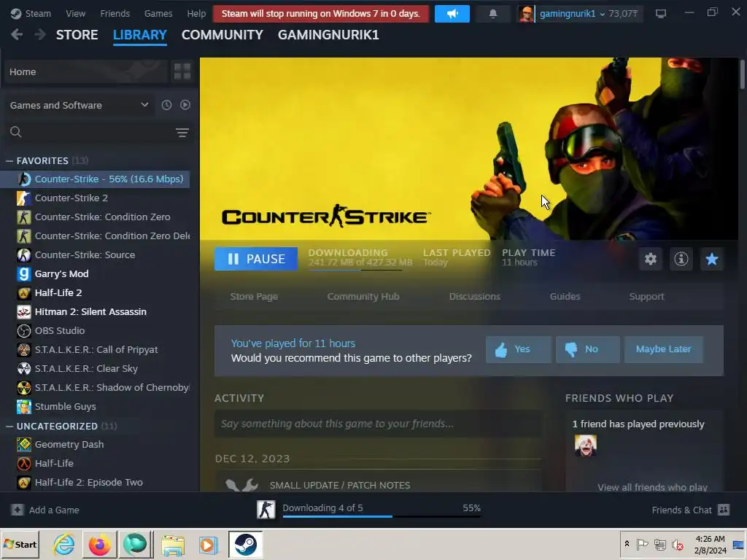Image resolution: width=747 pixels, height=560 pixels.
Task: Click the Home library button
Action: pyautogui.click(x=86, y=72)
